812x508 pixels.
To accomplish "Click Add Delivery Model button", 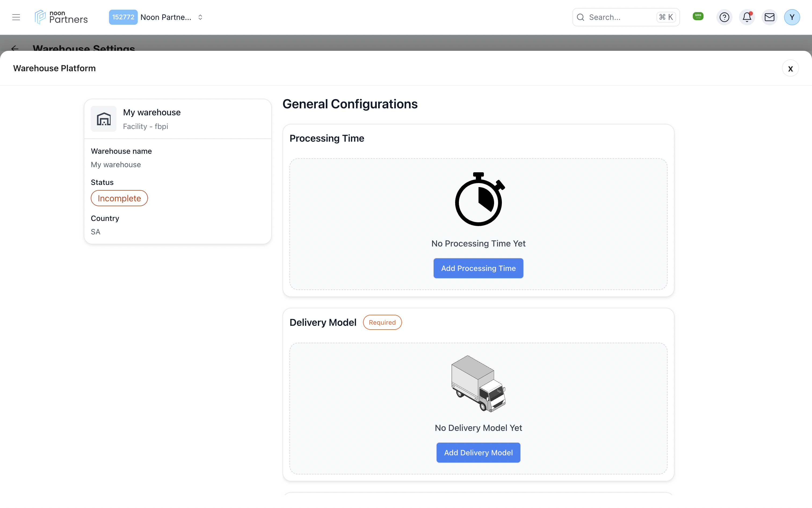I will pyautogui.click(x=478, y=453).
